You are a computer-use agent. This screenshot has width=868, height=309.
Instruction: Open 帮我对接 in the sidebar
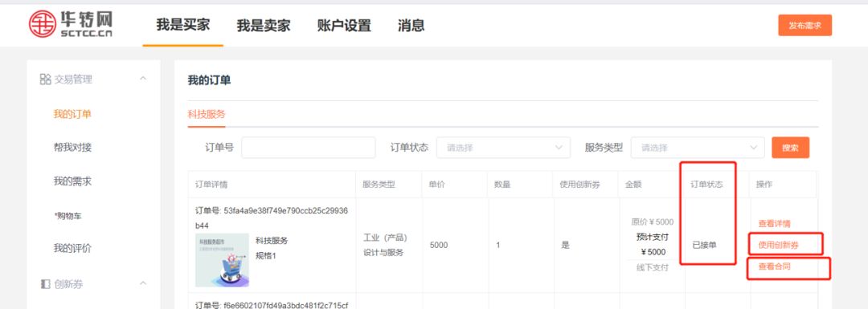point(72,147)
